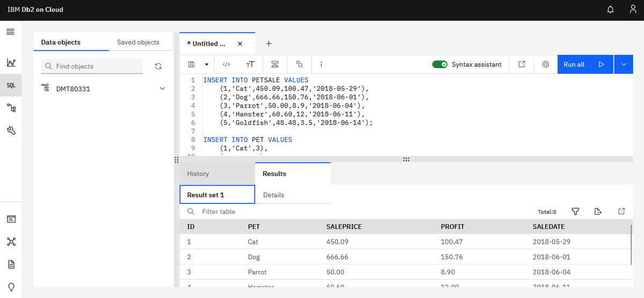Open the documentation page icon in sidebar
Image resolution: width=644 pixels, height=298 pixels.
coord(11,264)
